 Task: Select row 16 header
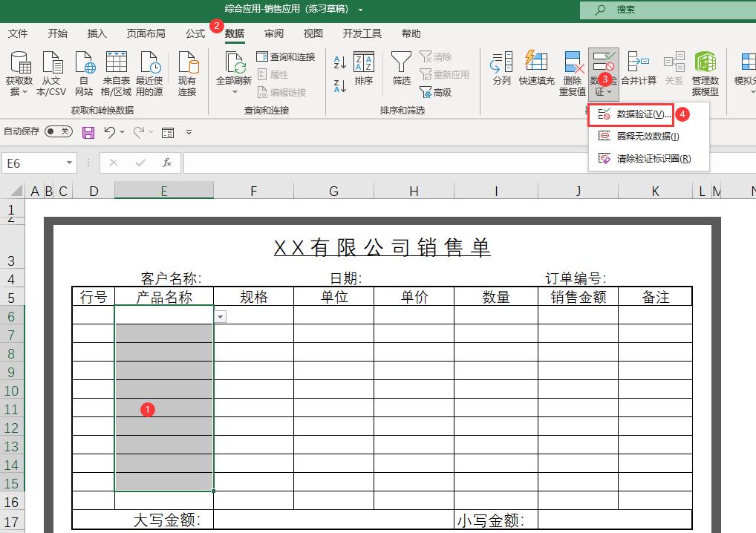pyautogui.click(x=12, y=502)
